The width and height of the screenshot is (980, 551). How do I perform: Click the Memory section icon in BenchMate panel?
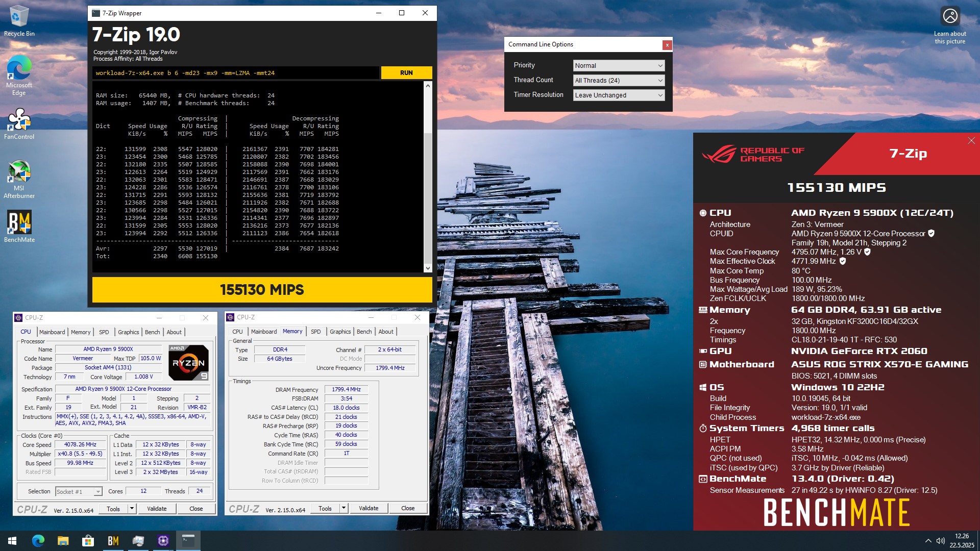(703, 310)
